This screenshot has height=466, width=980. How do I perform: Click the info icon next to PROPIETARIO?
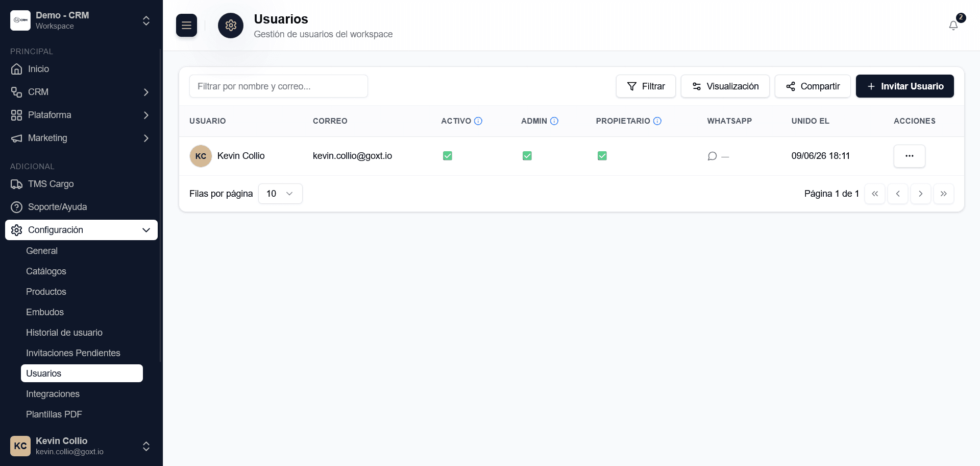(657, 121)
